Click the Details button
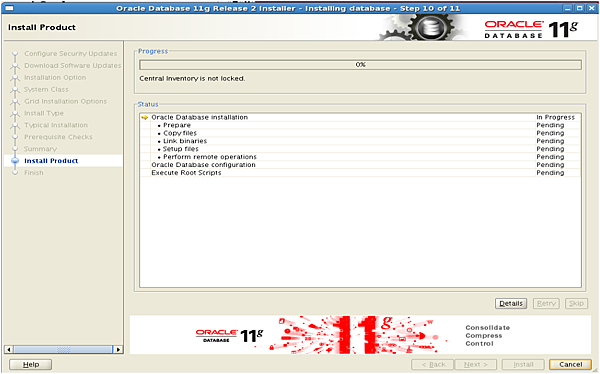The image size is (600, 374). tap(511, 303)
